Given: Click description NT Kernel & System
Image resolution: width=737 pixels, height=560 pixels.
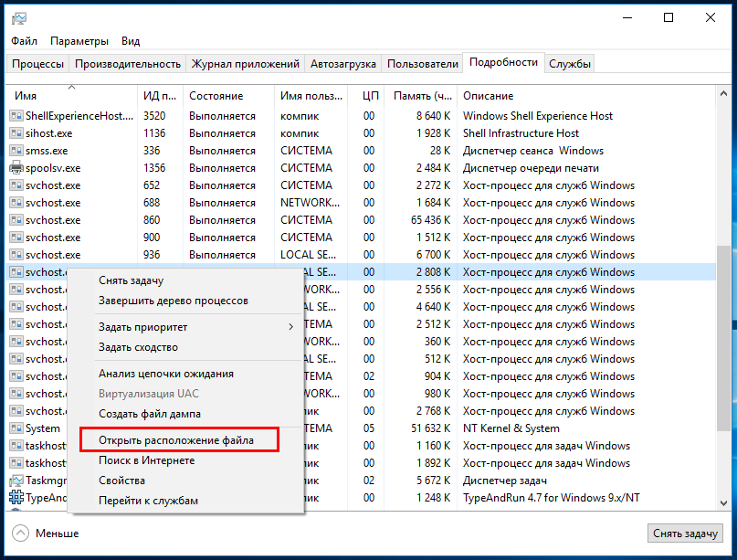Looking at the screenshot, I should (x=511, y=428).
